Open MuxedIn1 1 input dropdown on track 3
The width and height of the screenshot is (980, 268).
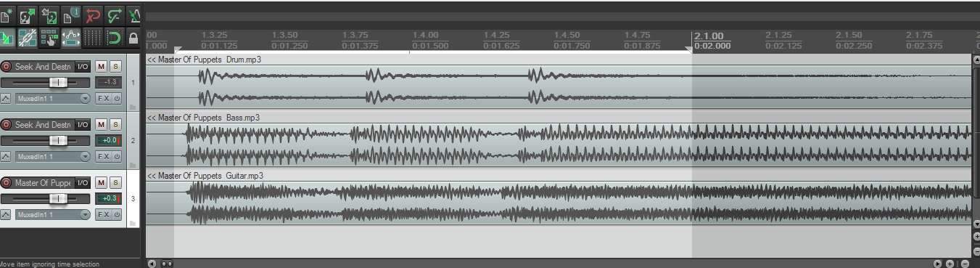(x=52, y=214)
